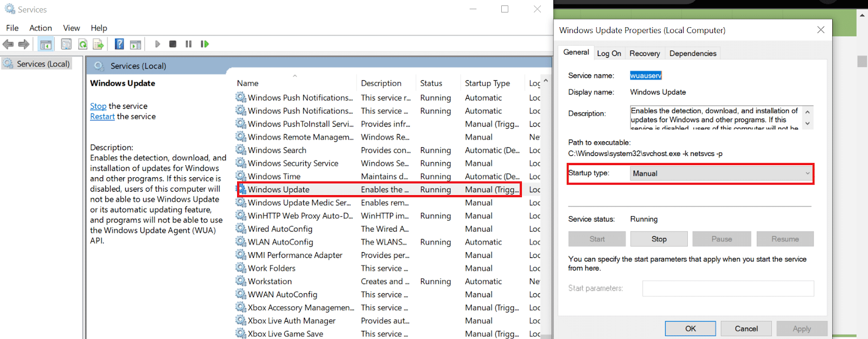Select the Xbox Accessory Management row name

pyautogui.click(x=301, y=307)
